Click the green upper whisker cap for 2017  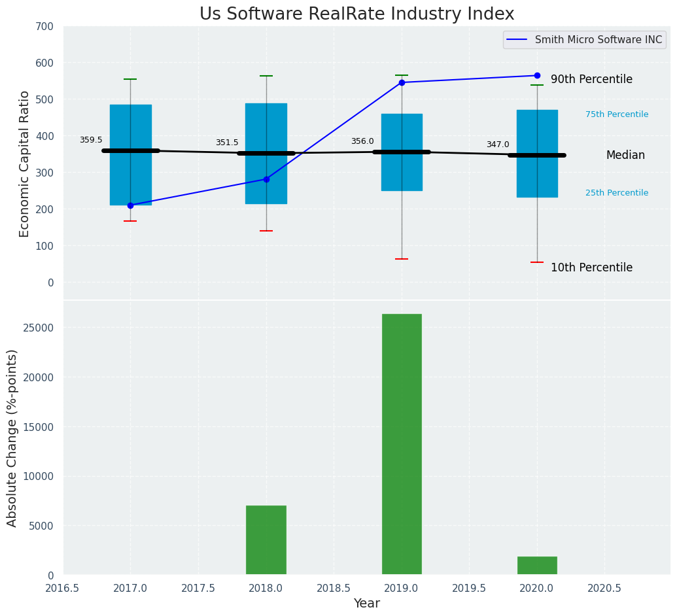coord(130,79)
